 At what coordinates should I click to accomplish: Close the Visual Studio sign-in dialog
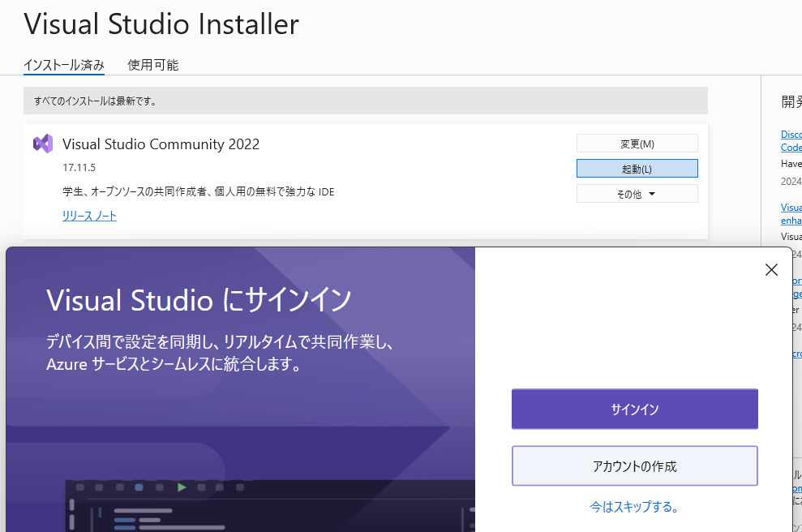pos(771,269)
